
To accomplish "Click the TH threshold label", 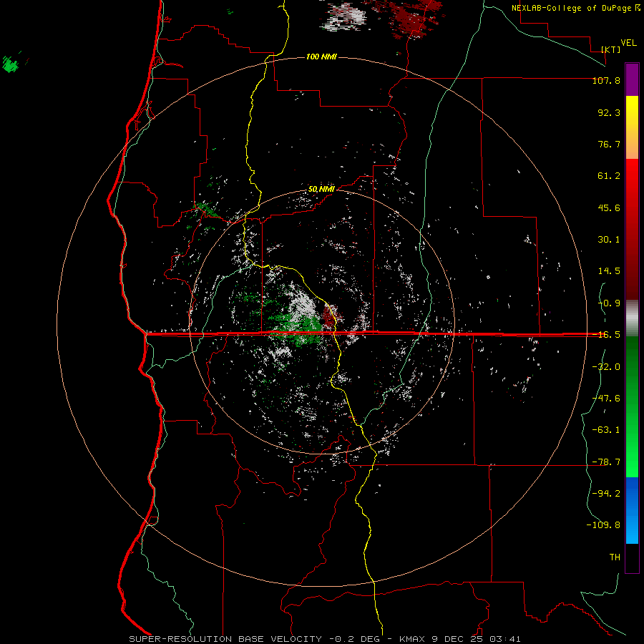I will tap(615, 557).
